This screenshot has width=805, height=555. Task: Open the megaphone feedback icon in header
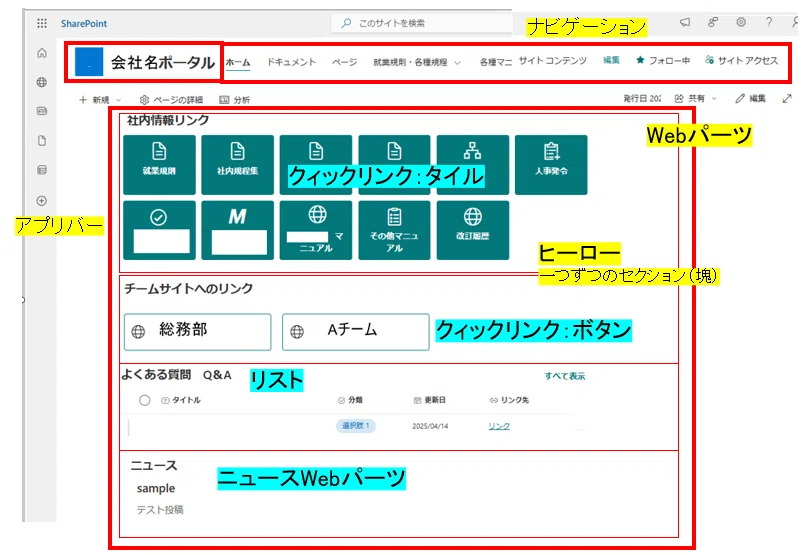(685, 22)
